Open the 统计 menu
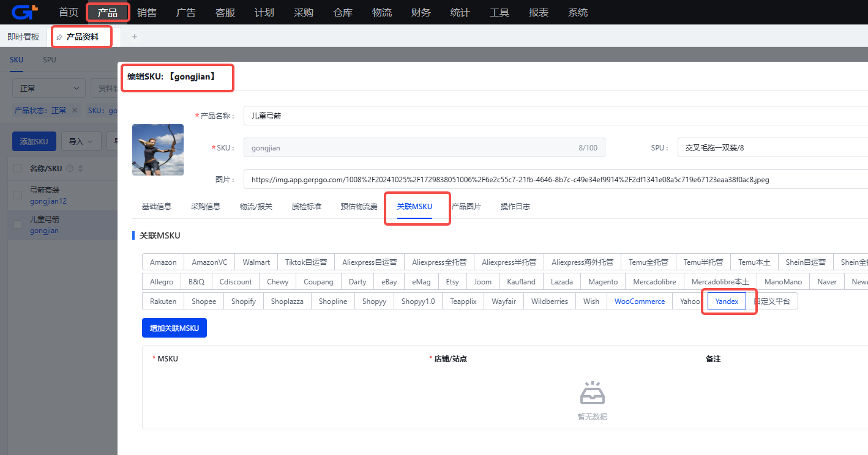868x455 pixels. [x=460, y=12]
